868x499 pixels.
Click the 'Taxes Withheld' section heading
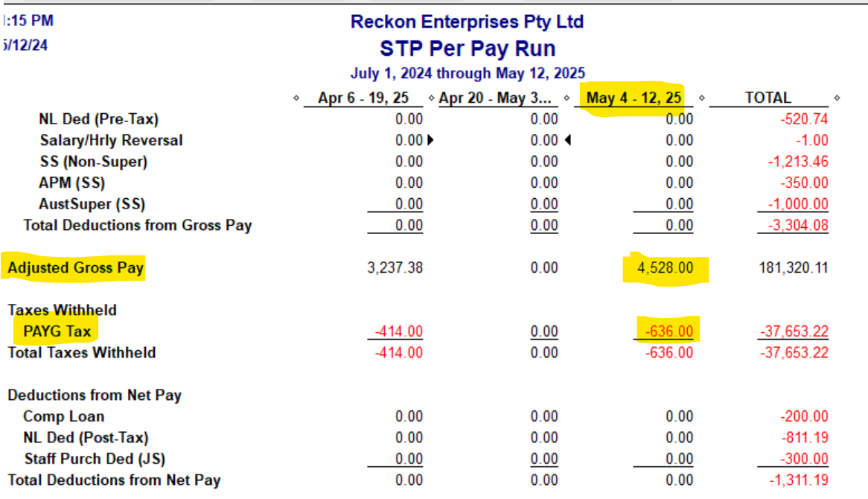pos(62,310)
